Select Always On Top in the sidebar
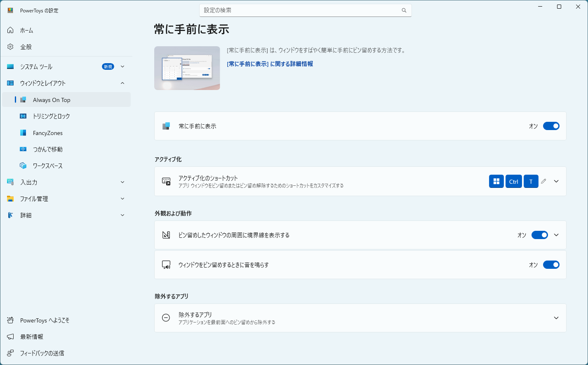588x365 pixels. pos(66,100)
